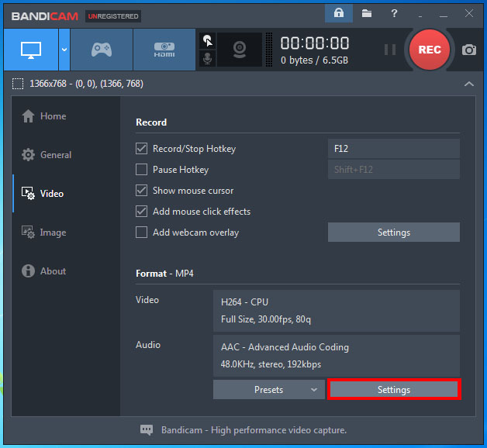Click the dashed rectangle area selection icon
Viewport: 487px width, 448px height.
pos(18,84)
